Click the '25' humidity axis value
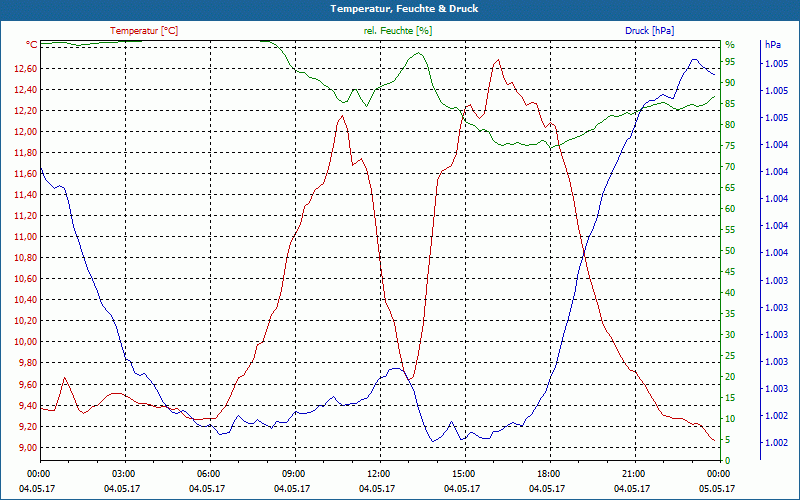The width and height of the screenshot is (800, 500). point(730,356)
